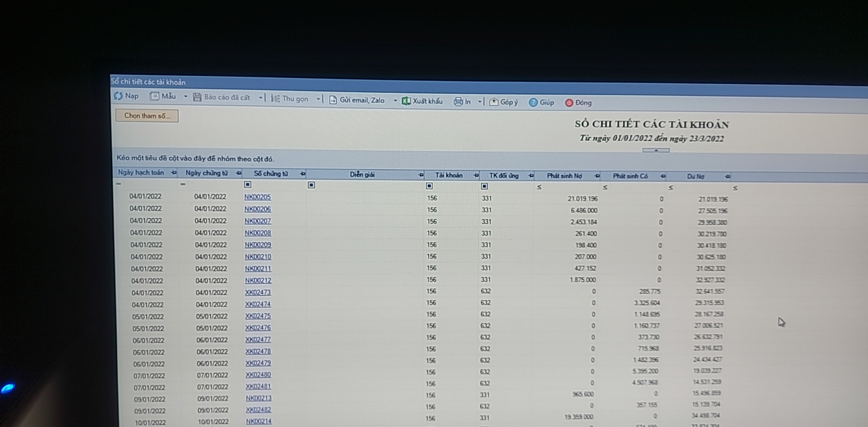Open Số chứng từ filter operator

[x=248, y=184]
